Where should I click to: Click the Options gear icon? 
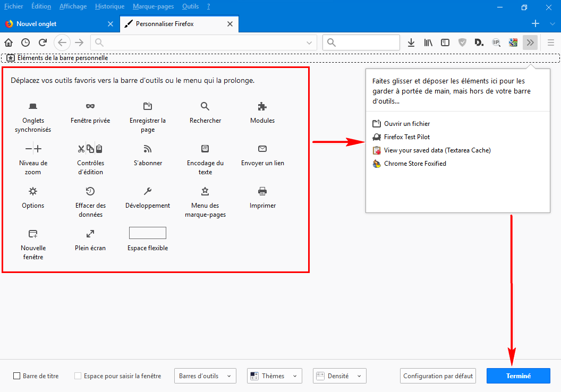[x=33, y=191]
